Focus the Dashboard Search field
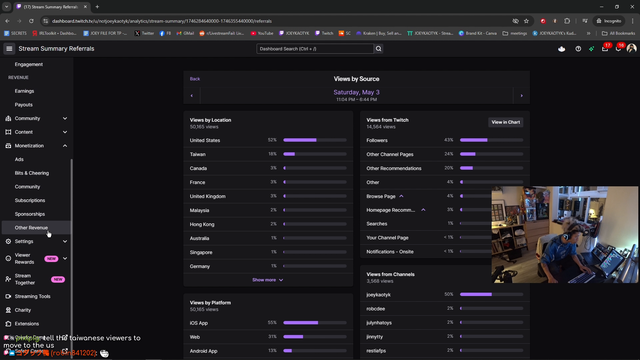Viewport: 640px width, 360px height. point(315,49)
